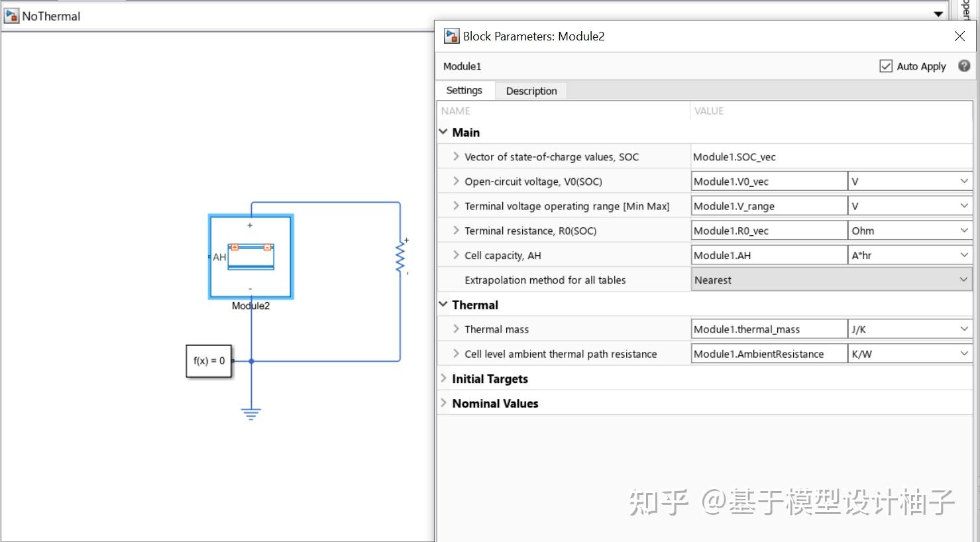The height and width of the screenshot is (542, 980).
Task: Click the block icon in the dialog title bar
Action: tap(451, 36)
